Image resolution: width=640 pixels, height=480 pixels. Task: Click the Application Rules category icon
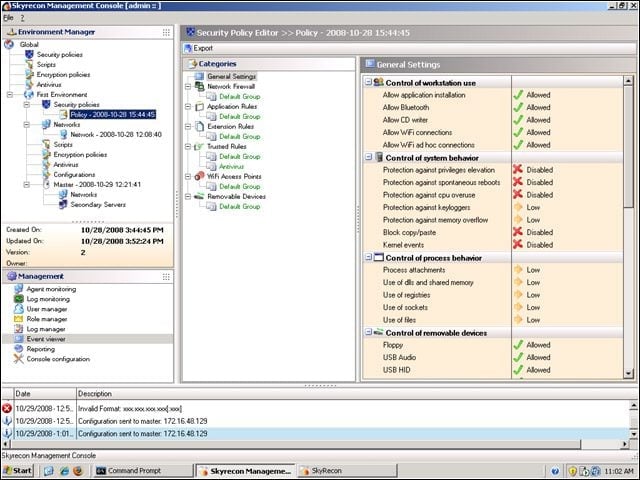199,106
